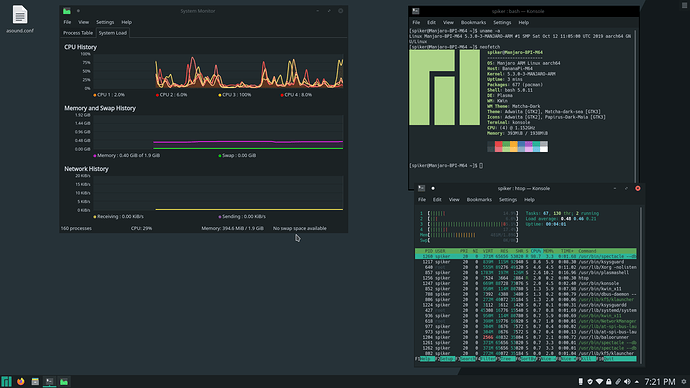
Task: Click htop F1 Help button
Action: point(424,359)
